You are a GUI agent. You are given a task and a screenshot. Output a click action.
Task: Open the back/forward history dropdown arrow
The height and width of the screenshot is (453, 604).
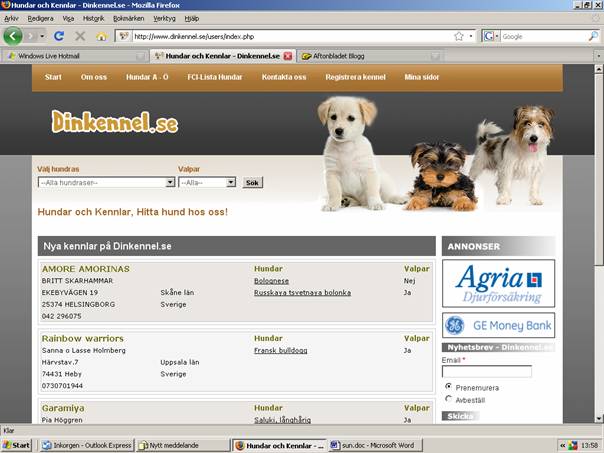[x=42, y=36]
